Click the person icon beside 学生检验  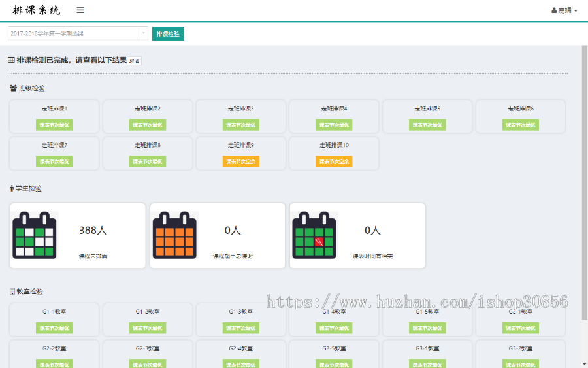pyautogui.click(x=12, y=188)
